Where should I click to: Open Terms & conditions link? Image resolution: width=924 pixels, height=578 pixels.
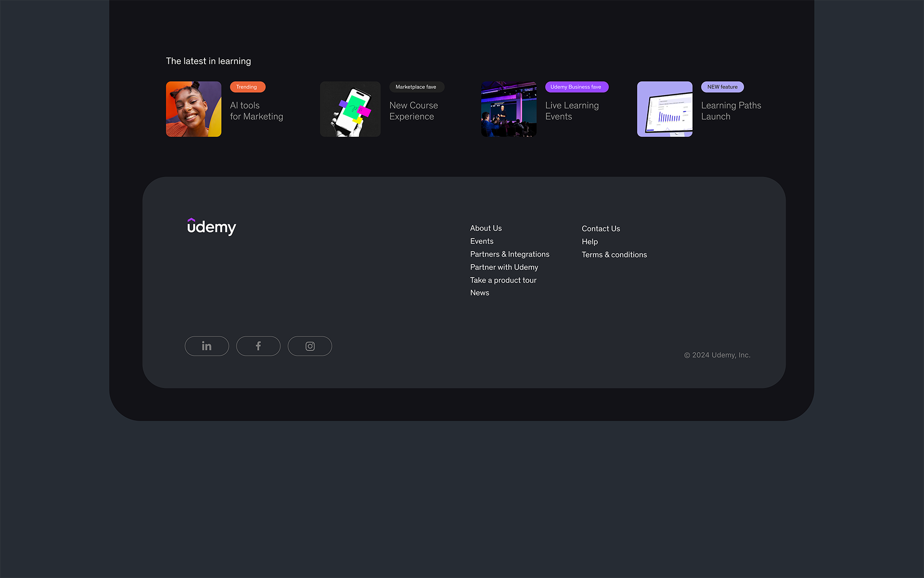click(x=614, y=255)
